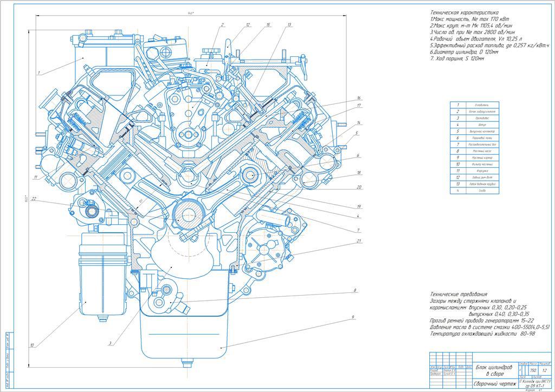This screenshot has height=392, width=555.
Task: Click the 'Давление масла в системе смазки' line
Action: coord(490,328)
